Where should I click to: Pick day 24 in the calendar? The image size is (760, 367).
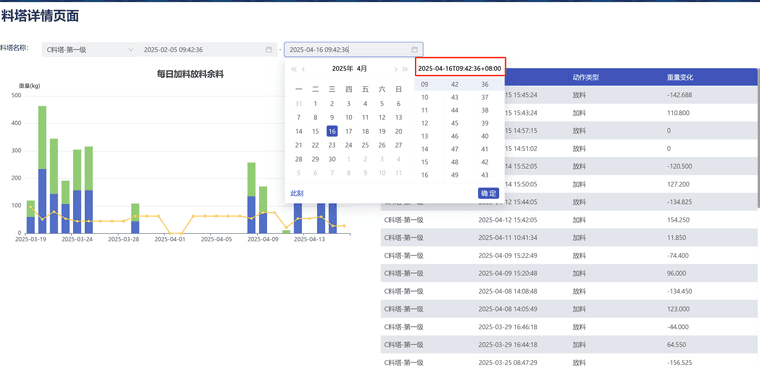point(348,145)
